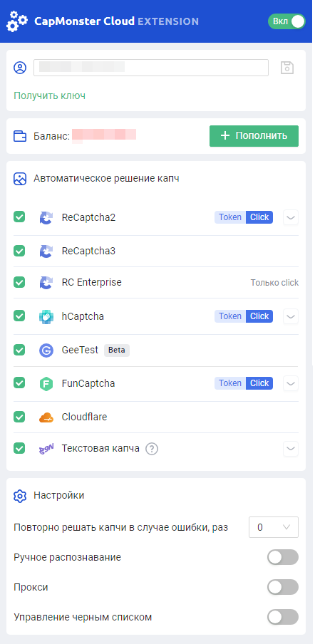
Task: Uncheck the ReCaptcha3 checkbox
Action: coord(19,251)
